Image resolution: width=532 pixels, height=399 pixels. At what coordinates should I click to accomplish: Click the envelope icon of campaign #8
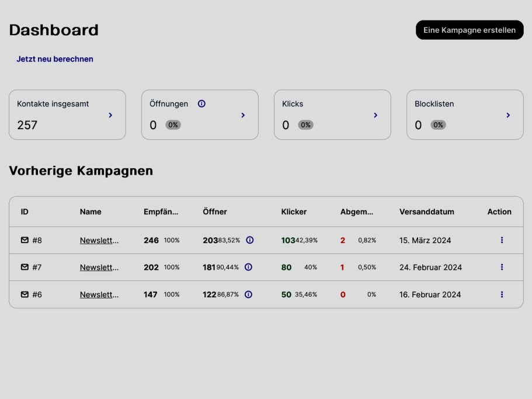pyautogui.click(x=25, y=240)
